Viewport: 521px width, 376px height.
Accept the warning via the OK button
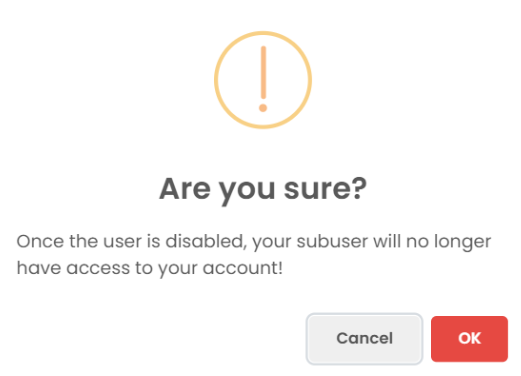(x=469, y=339)
